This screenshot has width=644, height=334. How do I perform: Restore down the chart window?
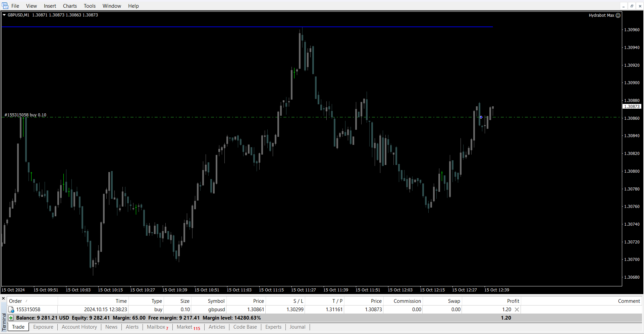pos(632,6)
